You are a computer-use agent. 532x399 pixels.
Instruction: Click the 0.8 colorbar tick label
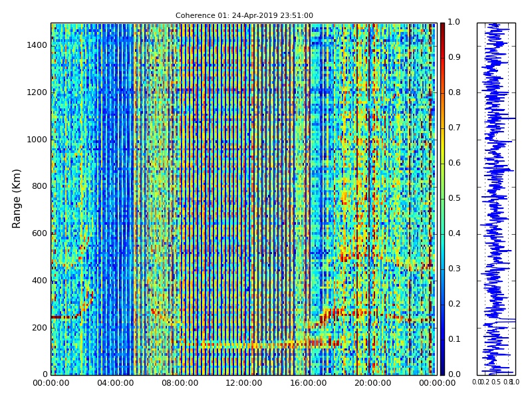454,92
